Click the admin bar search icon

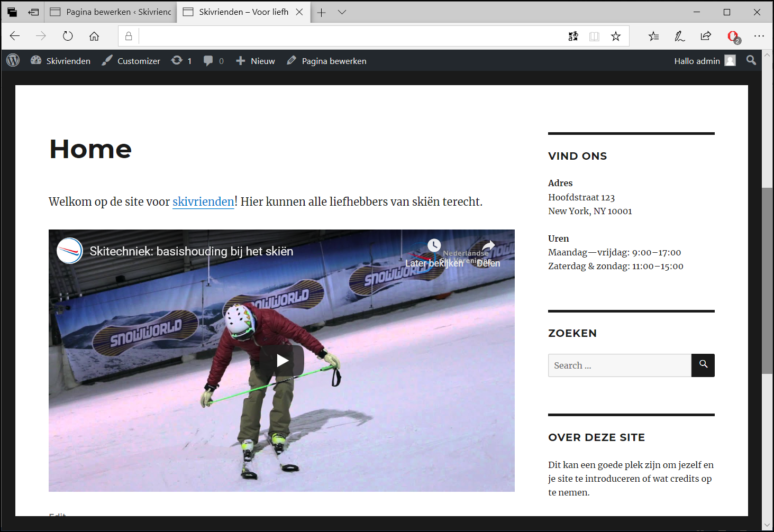tap(751, 60)
